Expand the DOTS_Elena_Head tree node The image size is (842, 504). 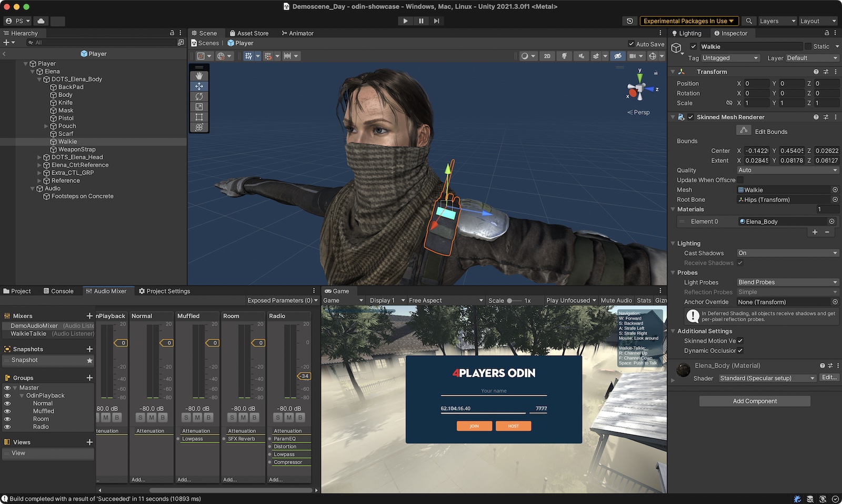click(39, 157)
